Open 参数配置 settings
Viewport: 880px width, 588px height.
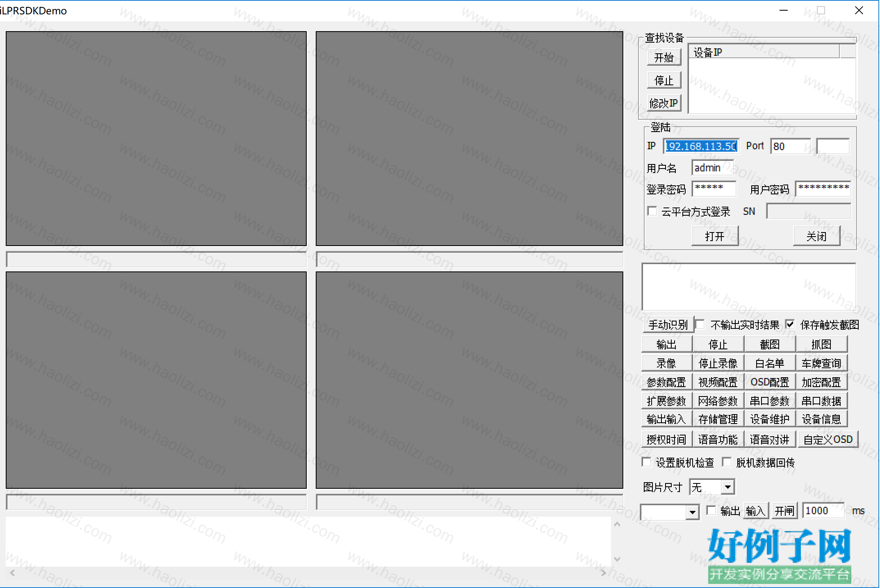point(667,382)
